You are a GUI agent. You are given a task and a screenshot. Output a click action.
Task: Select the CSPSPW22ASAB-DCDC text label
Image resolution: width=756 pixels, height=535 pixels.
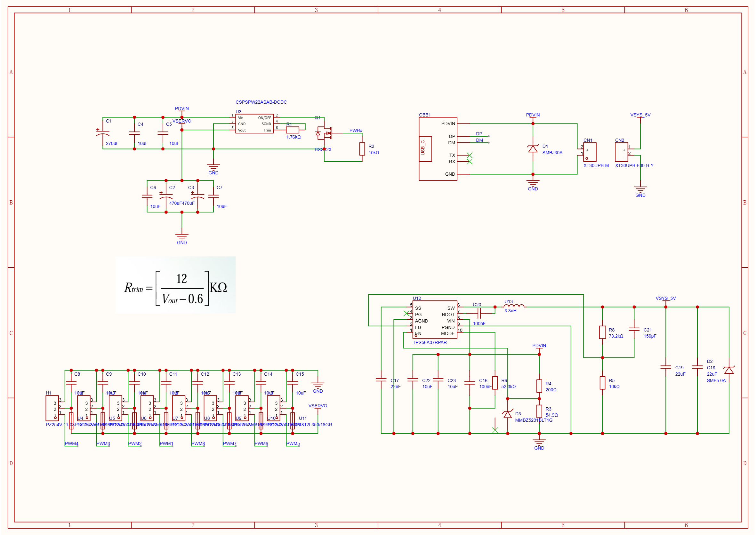click(261, 102)
